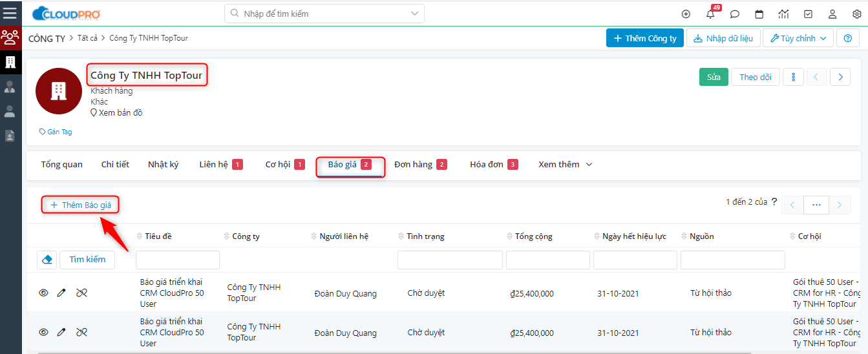
Task: Open the Đơn hàng tab
Action: [420, 164]
